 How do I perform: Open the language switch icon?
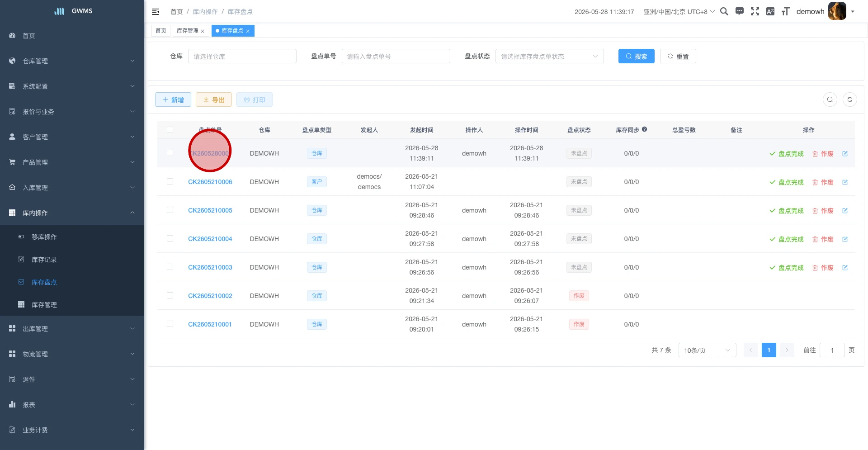(770, 11)
